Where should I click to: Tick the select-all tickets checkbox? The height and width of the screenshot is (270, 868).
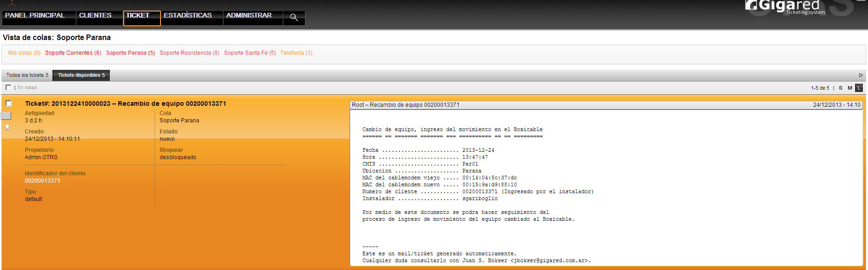[8, 87]
